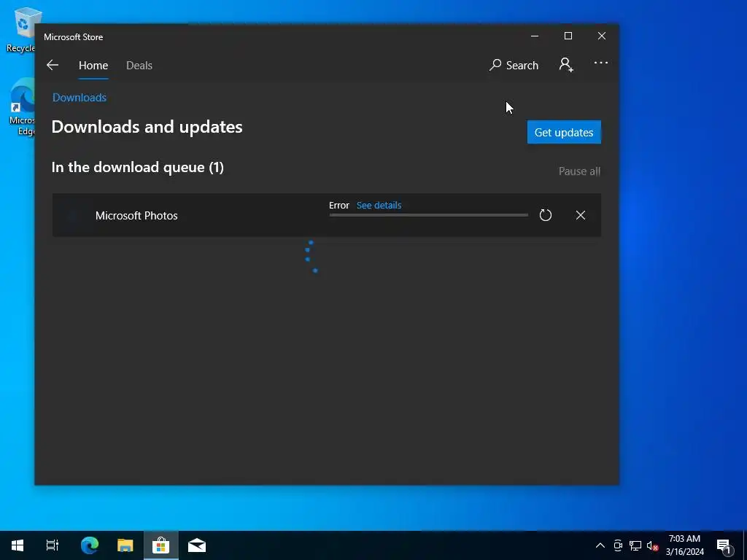Image resolution: width=747 pixels, height=560 pixels.
Task: Click the Error status text
Action: click(338, 205)
